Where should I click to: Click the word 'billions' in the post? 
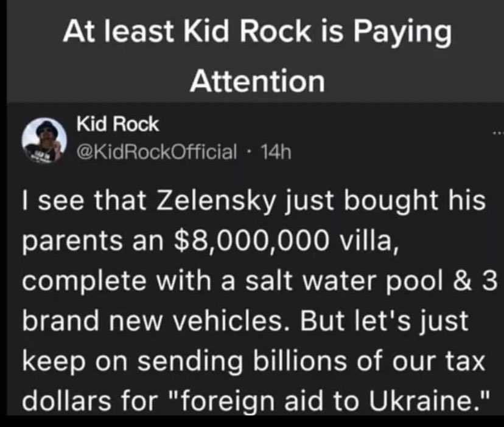300,361
